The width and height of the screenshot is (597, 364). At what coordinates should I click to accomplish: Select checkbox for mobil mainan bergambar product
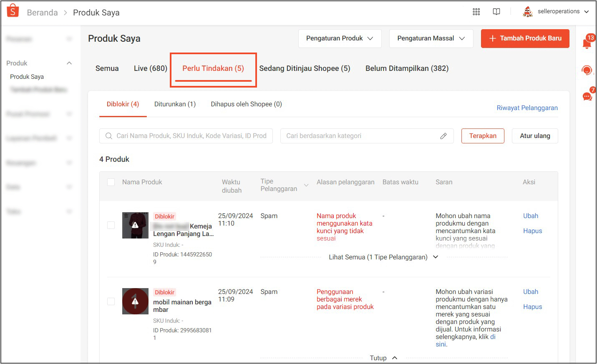(111, 301)
